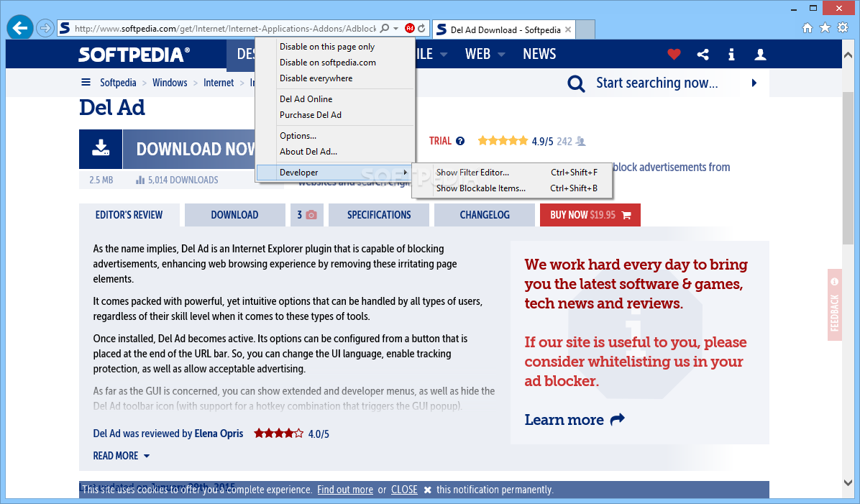The width and height of the screenshot is (860, 504).
Task: Close the Del Ad Download tab
Action: point(568,29)
